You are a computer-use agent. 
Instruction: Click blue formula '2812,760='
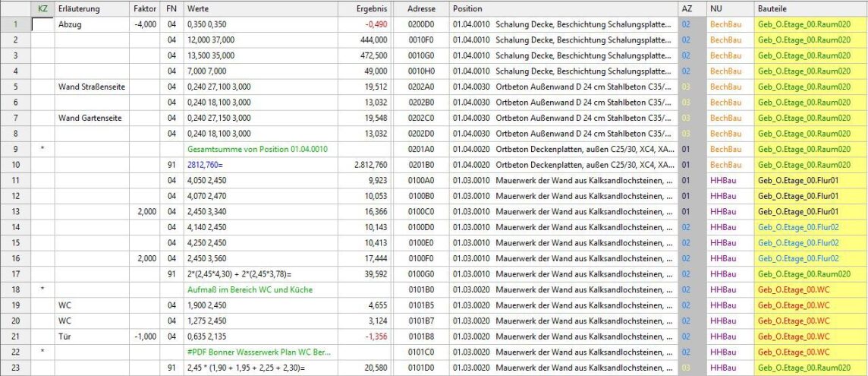[205, 165]
